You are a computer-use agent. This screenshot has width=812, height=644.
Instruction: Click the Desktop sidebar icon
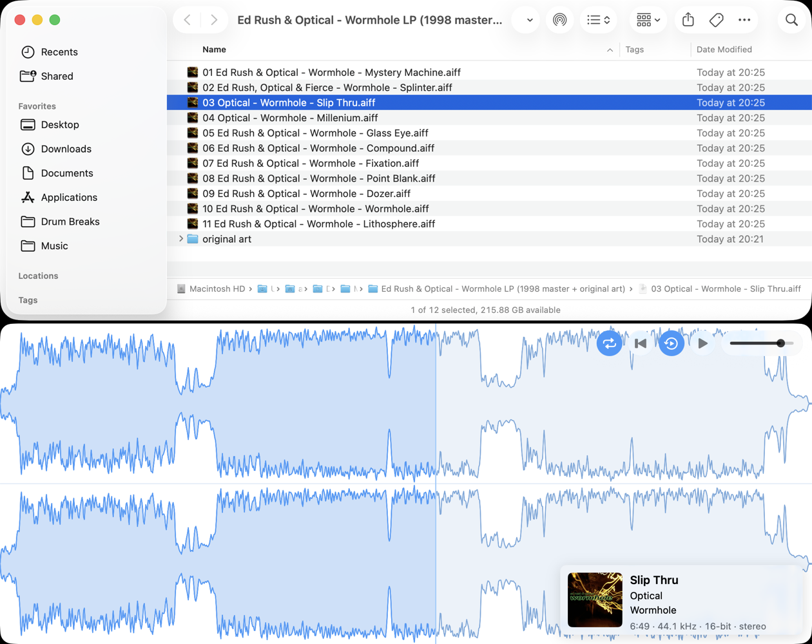pos(28,125)
